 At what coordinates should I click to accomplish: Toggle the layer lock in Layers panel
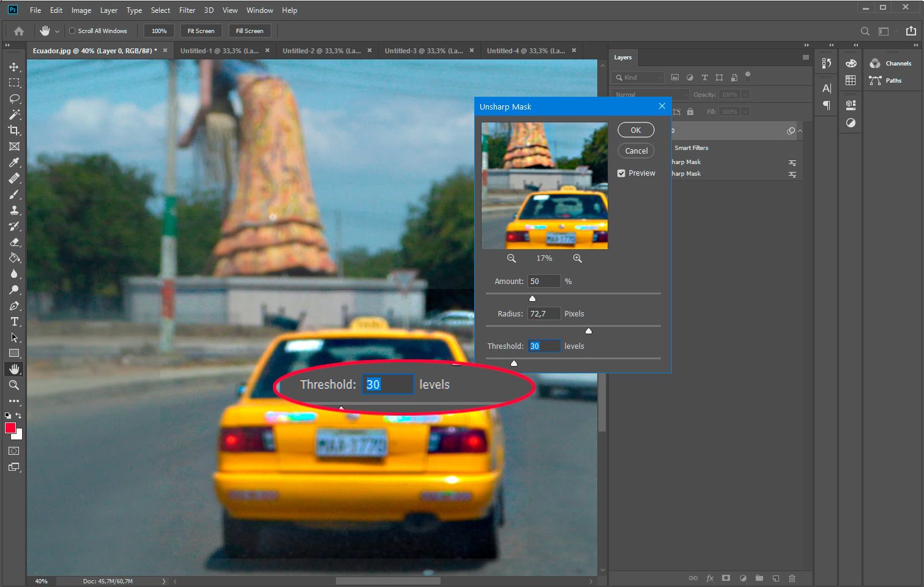(690, 111)
